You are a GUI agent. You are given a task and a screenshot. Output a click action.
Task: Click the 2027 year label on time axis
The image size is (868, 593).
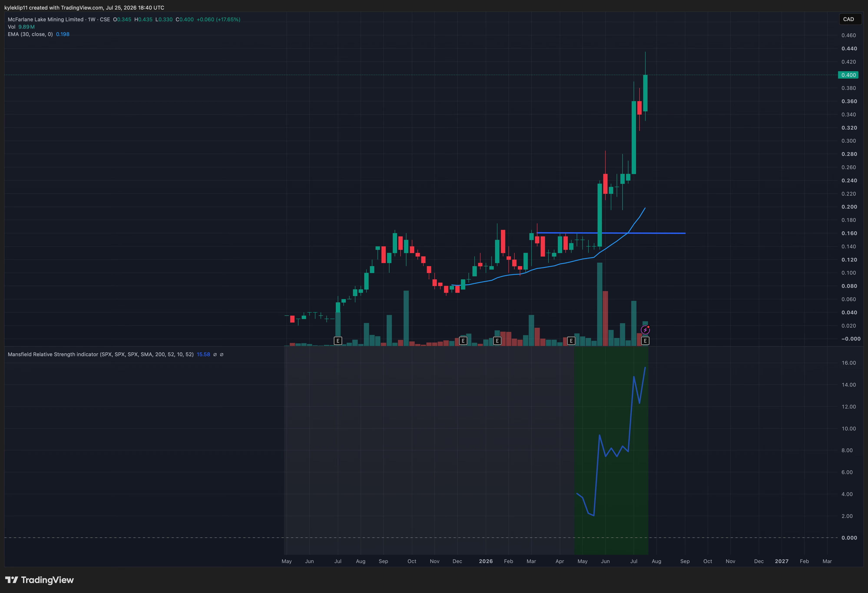pos(782,561)
